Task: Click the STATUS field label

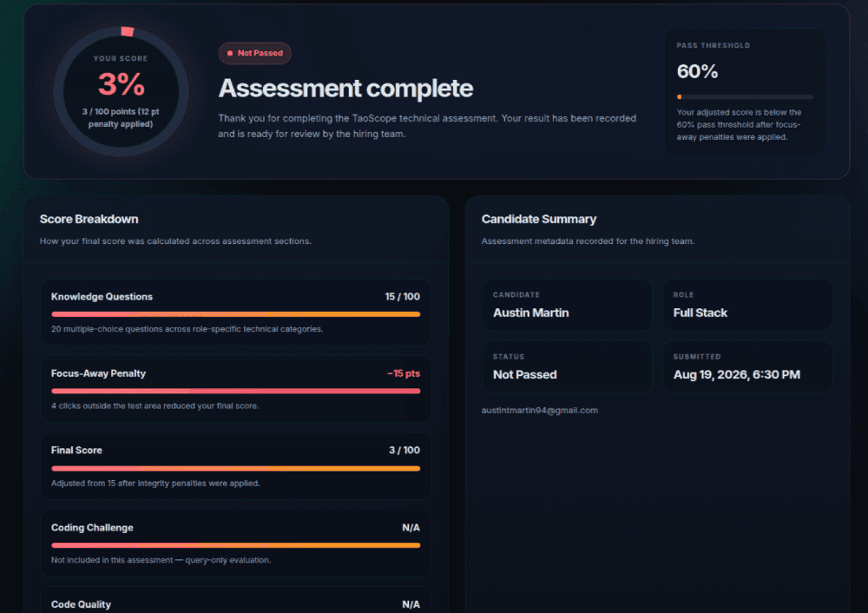Action: (509, 357)
